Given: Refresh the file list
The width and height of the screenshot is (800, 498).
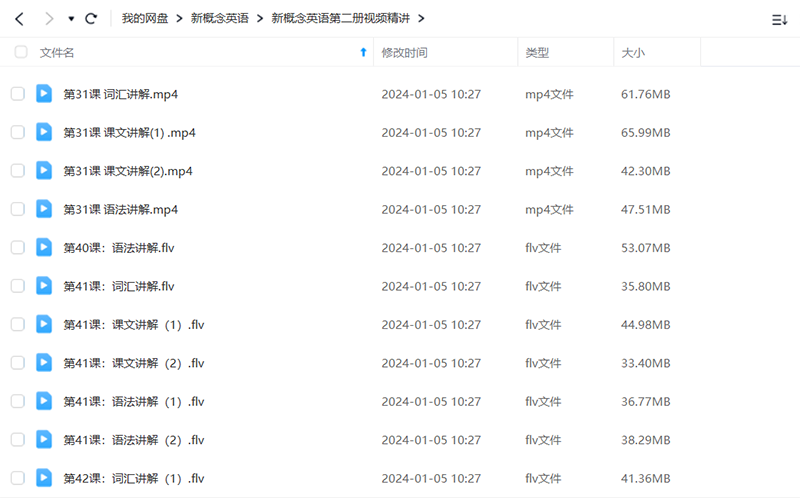Looking at the screenshot, I should pyautogui.click(x=91, y=19).
